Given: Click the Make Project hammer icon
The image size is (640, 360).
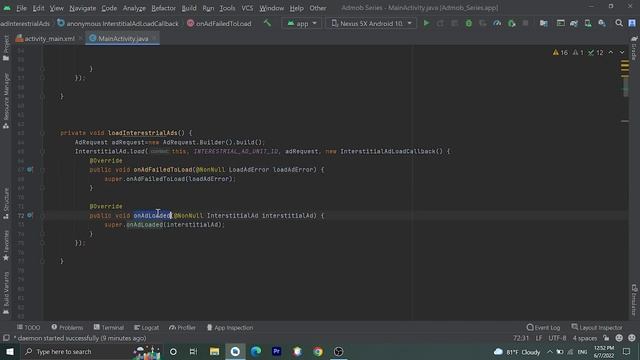Looking at the screenshot, I should [x=267, y=23].
